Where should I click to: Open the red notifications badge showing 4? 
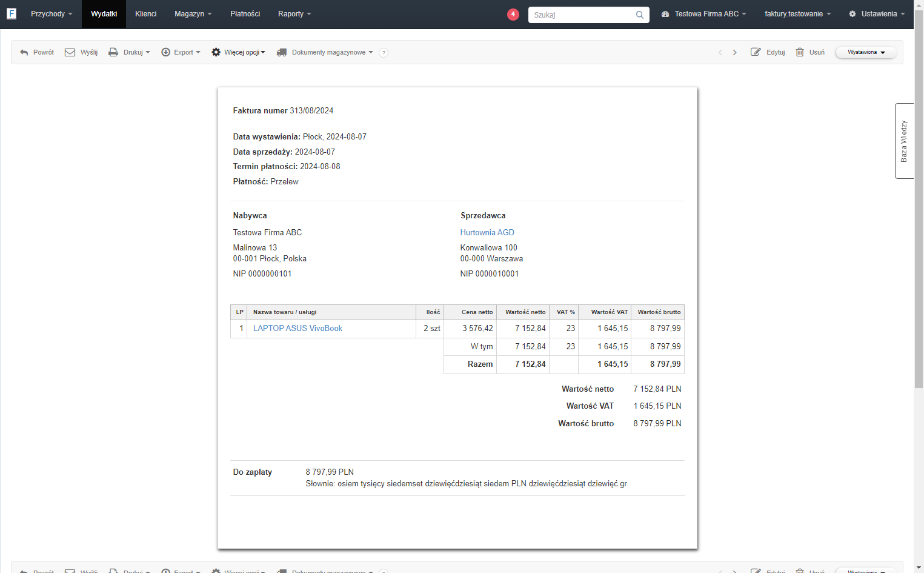tap(513, 14)
